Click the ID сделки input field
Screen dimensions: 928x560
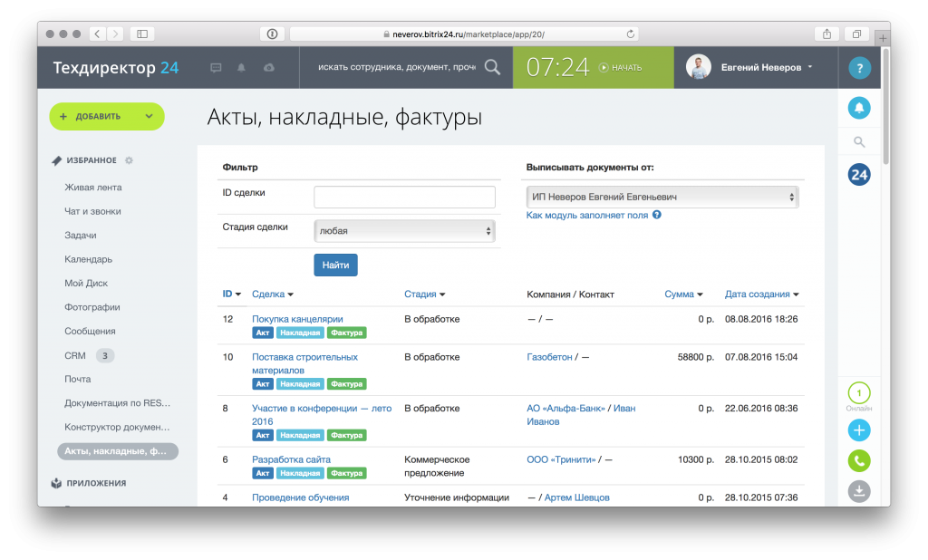pos(404,197)
